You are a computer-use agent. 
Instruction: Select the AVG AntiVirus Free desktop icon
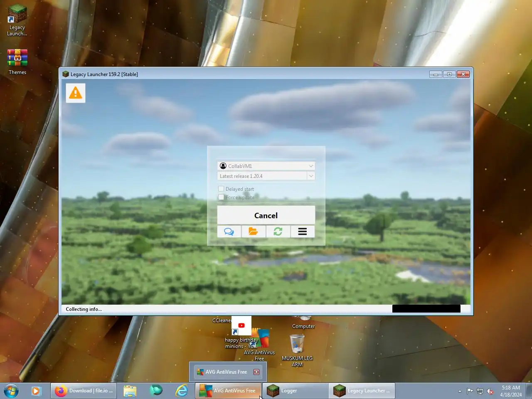click(260, 345)
